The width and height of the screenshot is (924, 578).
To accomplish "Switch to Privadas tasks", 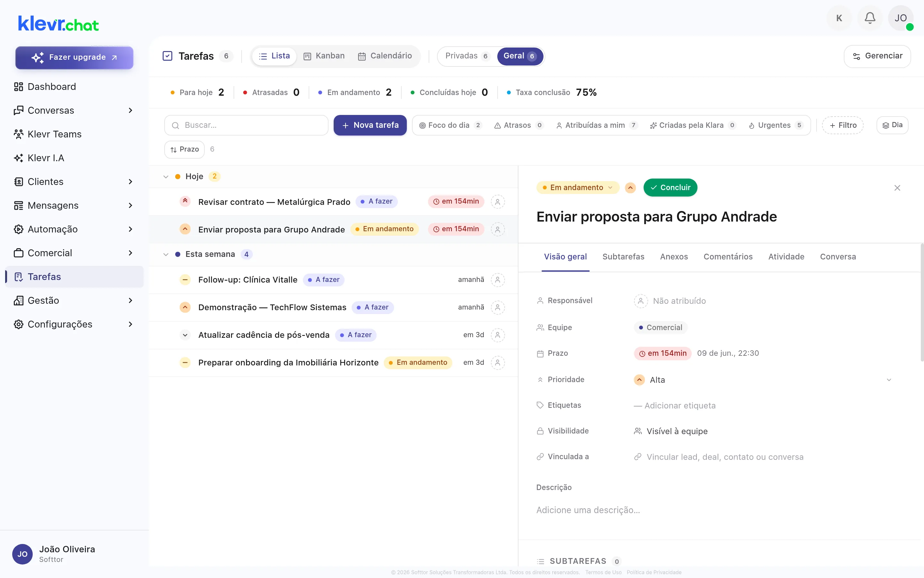I will pyautogui.click(x=467, y=56).
